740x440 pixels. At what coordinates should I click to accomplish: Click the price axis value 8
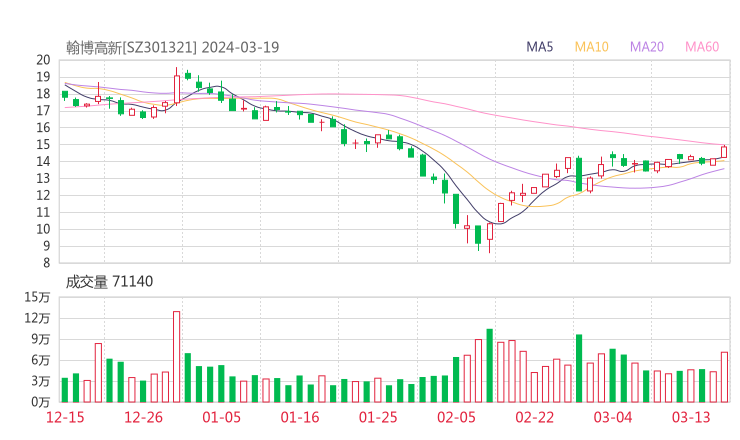coord(46,263)
